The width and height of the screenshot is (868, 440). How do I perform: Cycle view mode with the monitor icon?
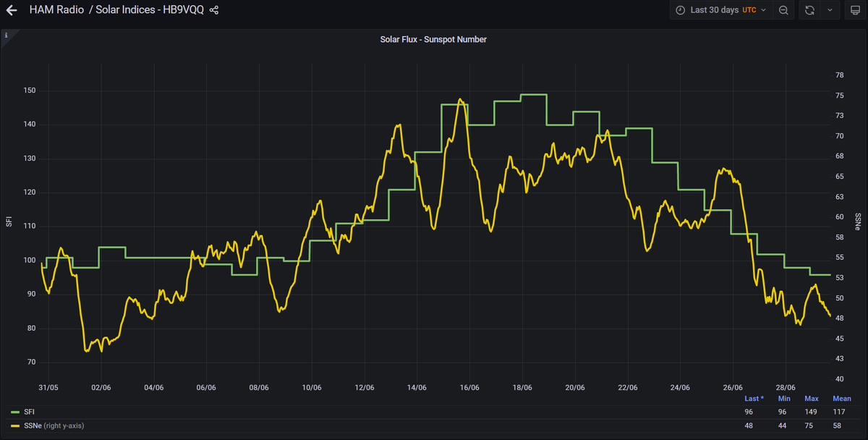pos(854,10)
